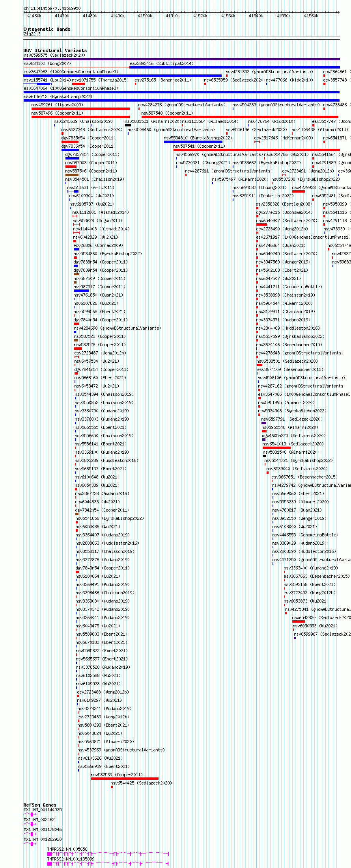351x868 pixels.
Task: Select esv2358328 (Bentley2008) variant
Action: pyautogui.click(x=284, y=204)
